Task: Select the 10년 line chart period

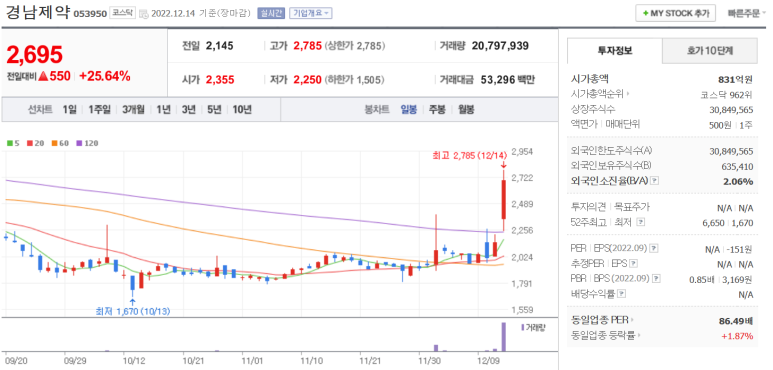Action: (x=242, y=109)
